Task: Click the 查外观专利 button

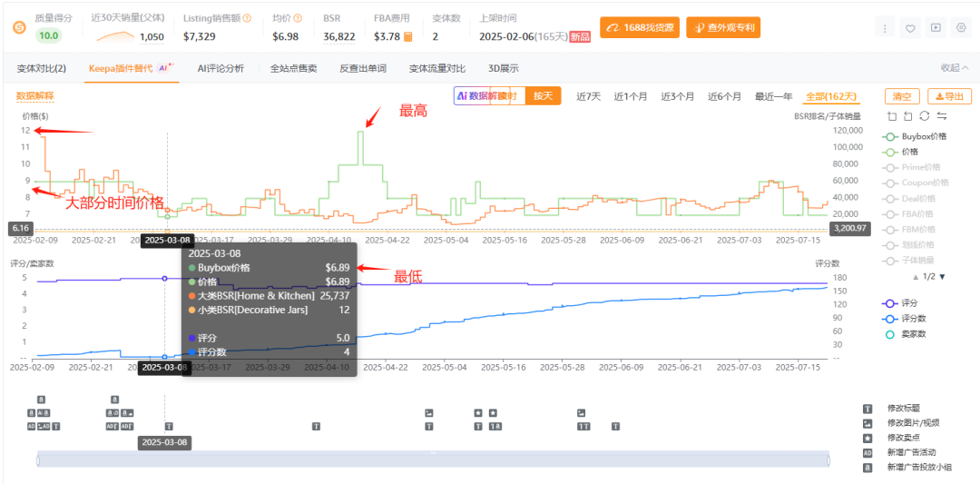Action: [723, 27]
